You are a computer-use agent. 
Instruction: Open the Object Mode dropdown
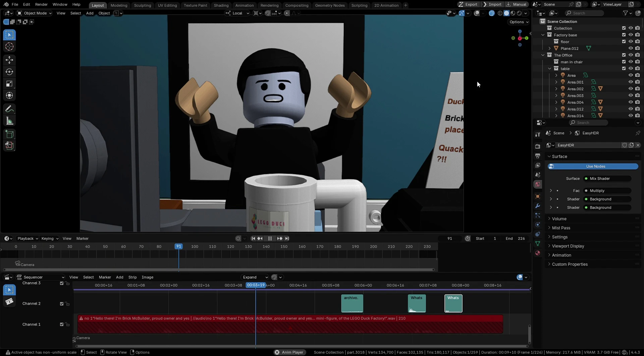coord(35,13)
